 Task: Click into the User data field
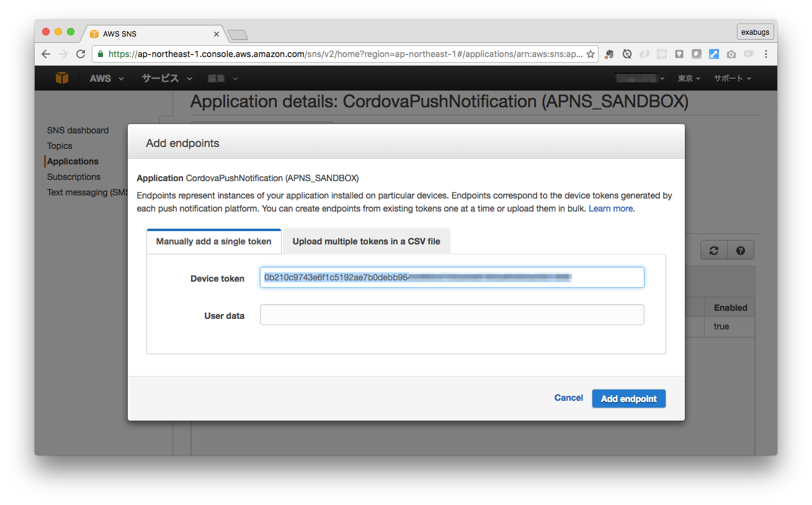point(452,315)
